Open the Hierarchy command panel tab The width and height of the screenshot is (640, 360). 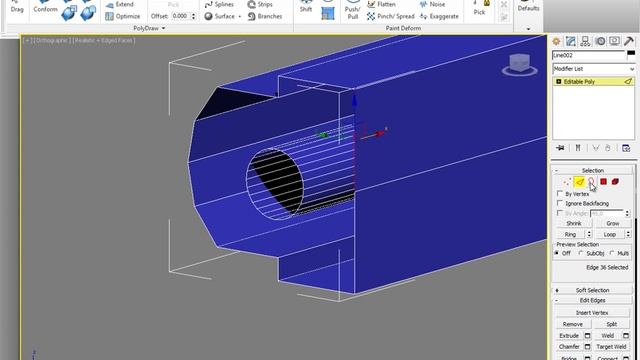pyautogui.click(x=585, y=41)
